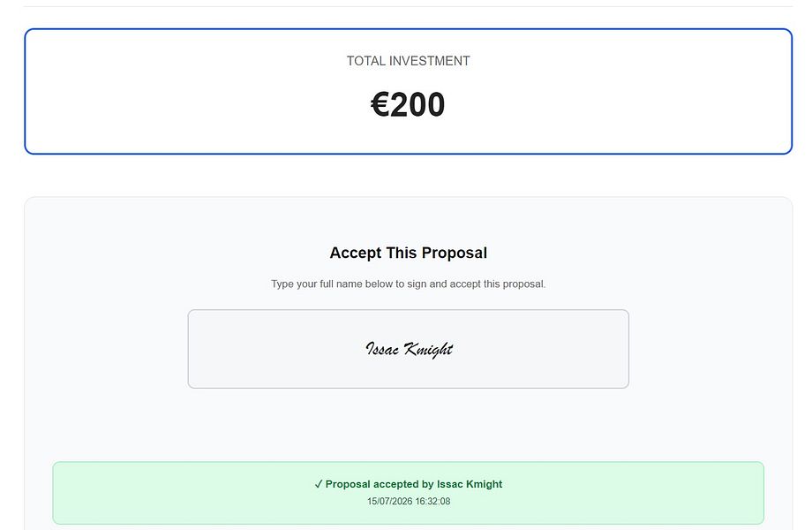
Task: Click the TOTAL INVESTMENT label
Action: [408, 61]
